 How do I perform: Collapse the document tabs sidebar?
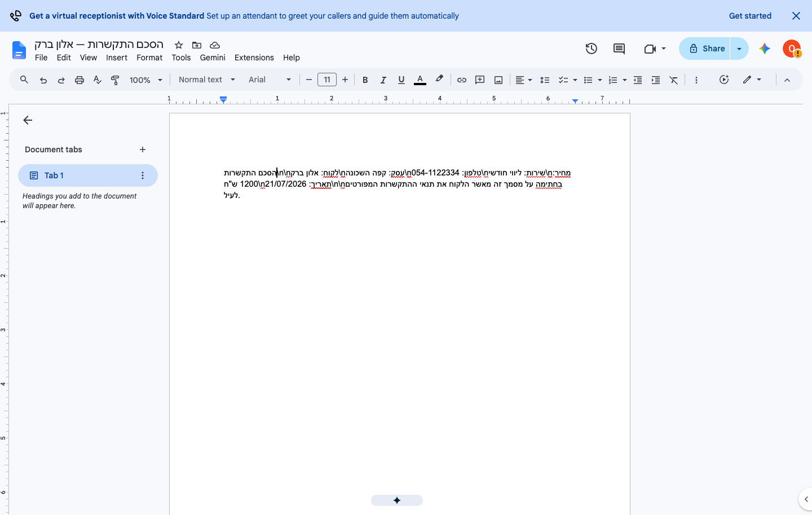coord(28,120)
